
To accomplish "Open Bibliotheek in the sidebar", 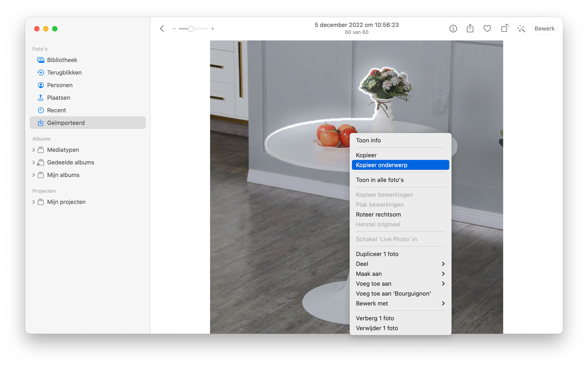I will [88, 60].
